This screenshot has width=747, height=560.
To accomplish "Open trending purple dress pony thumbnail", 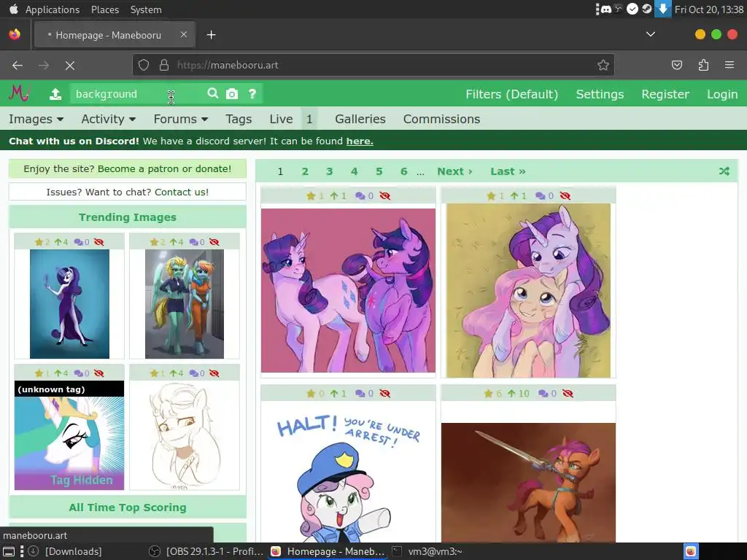I will click(69, 304).
